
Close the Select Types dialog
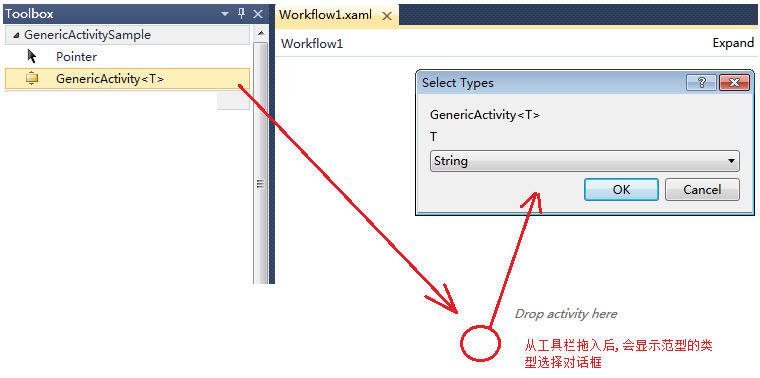734,83
